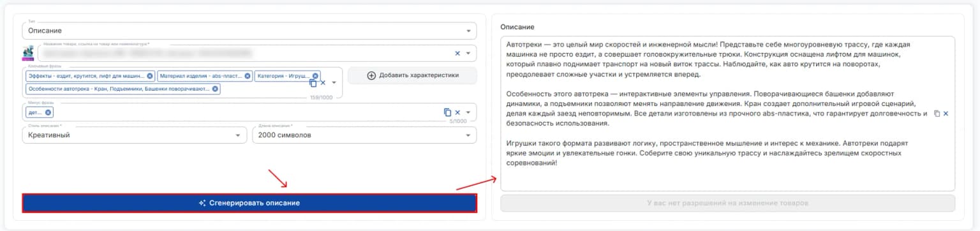Click paragraph starting 'Особенность этого автотрека'

coord(716,108)
